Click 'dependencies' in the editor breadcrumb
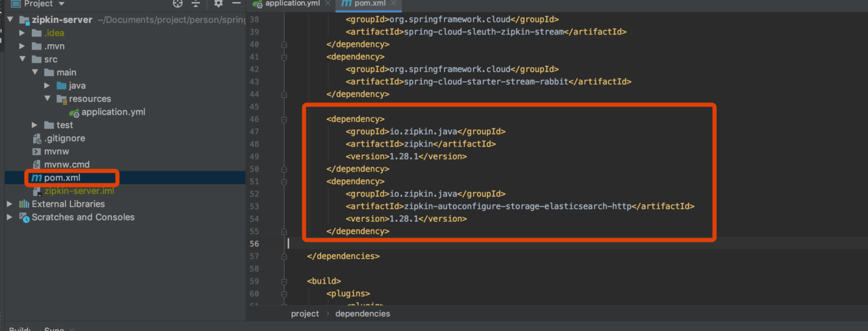The image size is (868, 331). (x=363, y=313)
